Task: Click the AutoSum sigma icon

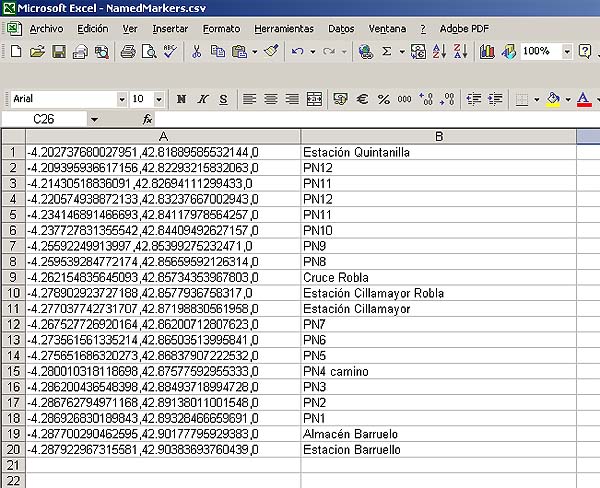Action: tap(387, 51)
